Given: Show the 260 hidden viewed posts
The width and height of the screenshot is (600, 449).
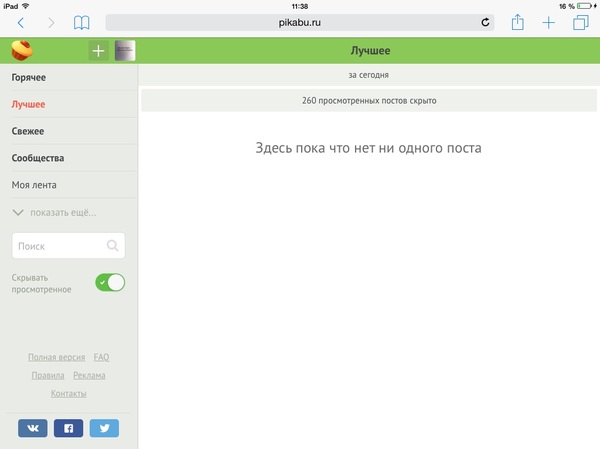Looking at the screenshot, I should [x=368, y=100].
